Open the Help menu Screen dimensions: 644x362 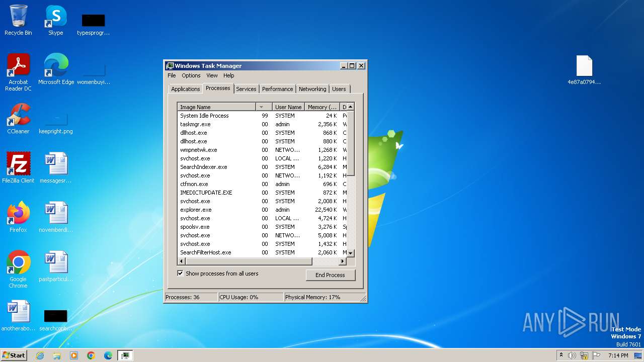pyautogui.click(x=229, y=75)
